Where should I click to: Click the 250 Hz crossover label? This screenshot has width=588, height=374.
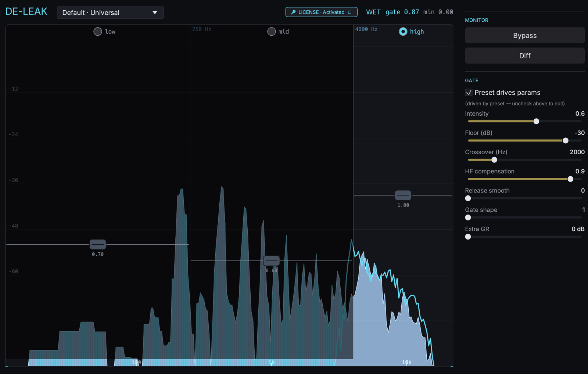coord(202,29)
